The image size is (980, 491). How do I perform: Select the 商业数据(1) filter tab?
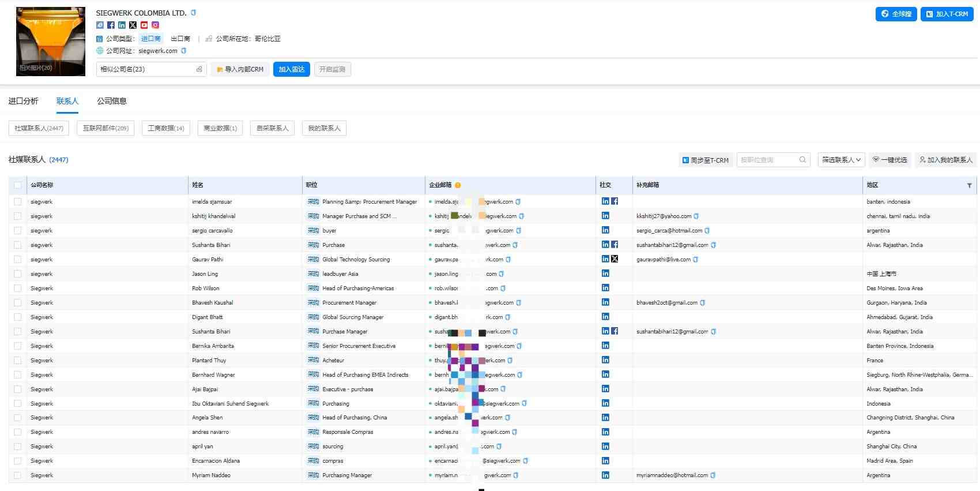click(220, 128)
